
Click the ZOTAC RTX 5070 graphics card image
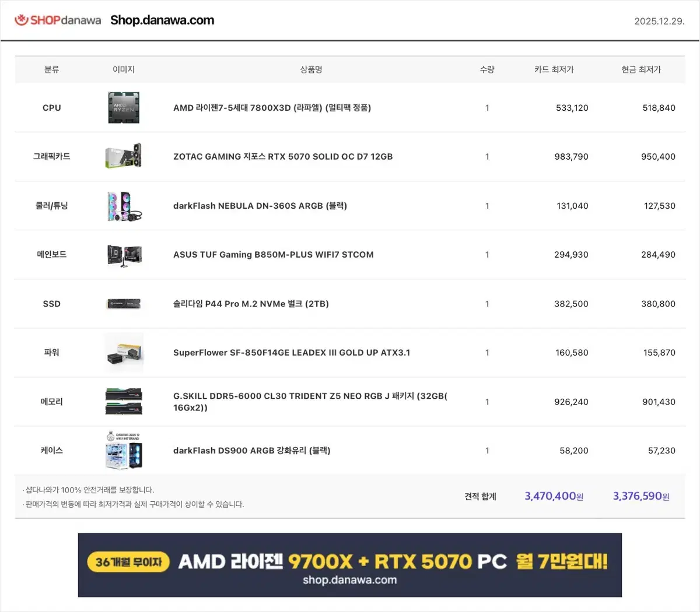pos(123,156)
